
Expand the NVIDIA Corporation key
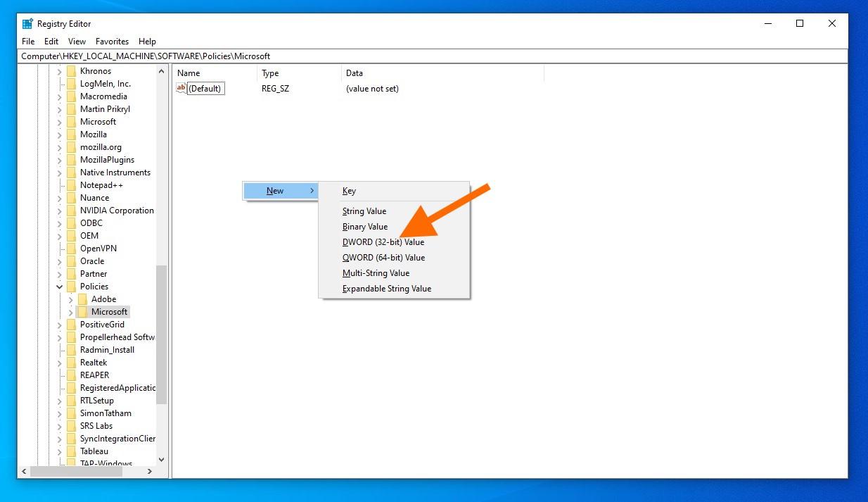pos(60,211)
